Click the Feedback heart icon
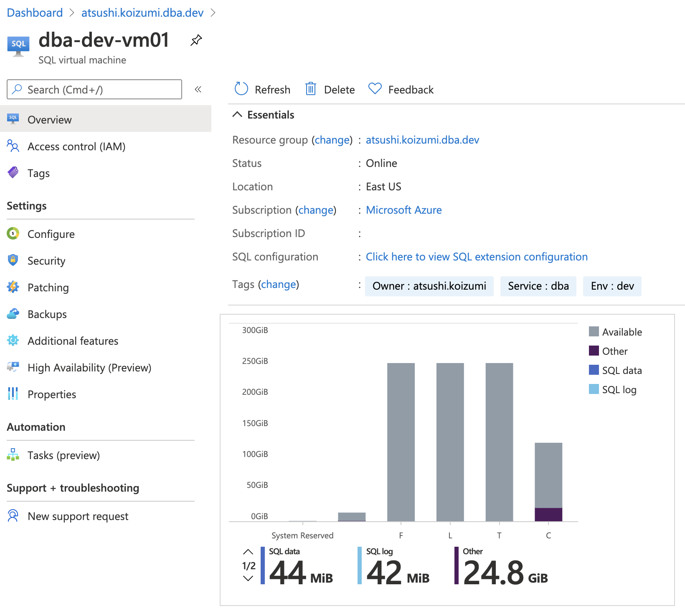Viewport: 685px width, 616px height. point(375,89)
